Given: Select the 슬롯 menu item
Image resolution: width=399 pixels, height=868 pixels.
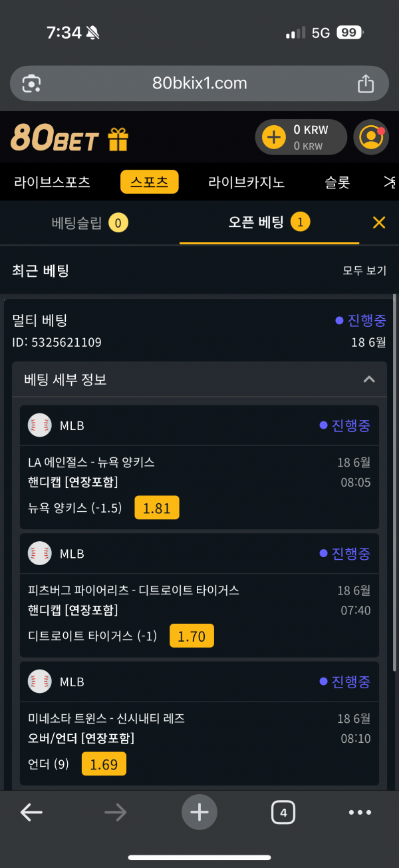Looking at the screenshot, I should click(x=337, y=182).
